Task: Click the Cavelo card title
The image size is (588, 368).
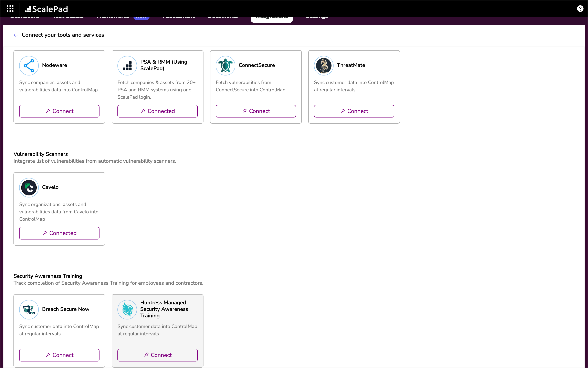Action: point(50,187)
